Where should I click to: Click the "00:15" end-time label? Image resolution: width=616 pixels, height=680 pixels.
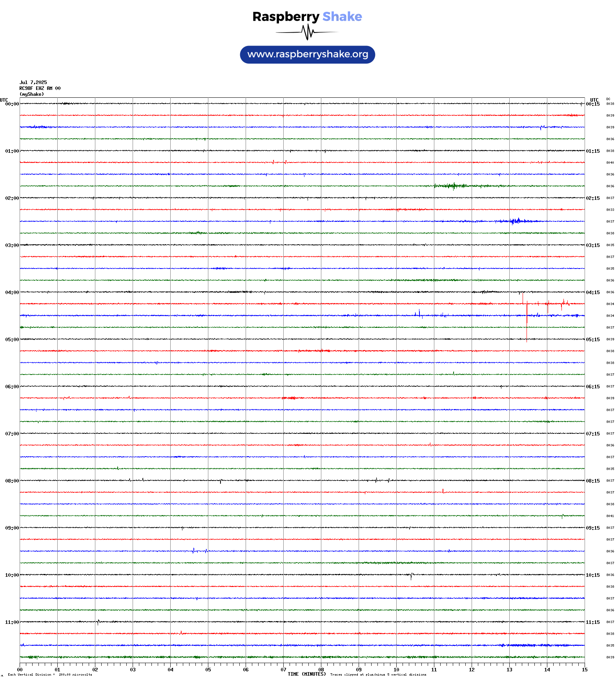593,104
